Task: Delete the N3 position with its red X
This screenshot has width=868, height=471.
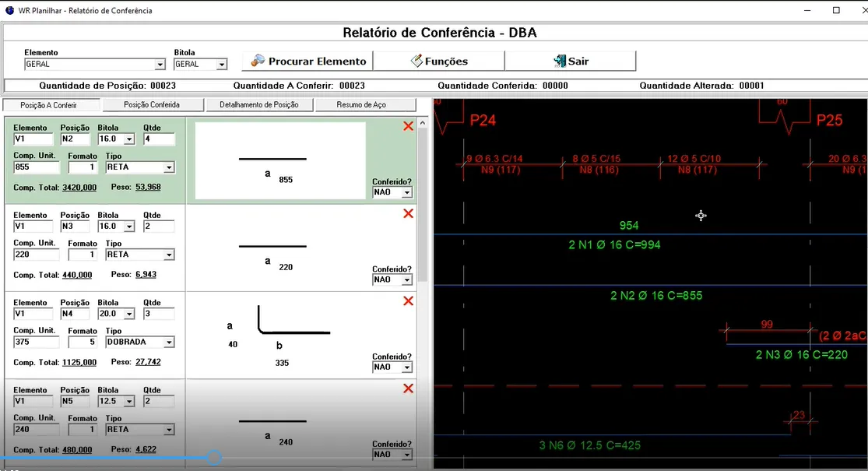Action: coord(408,213)
